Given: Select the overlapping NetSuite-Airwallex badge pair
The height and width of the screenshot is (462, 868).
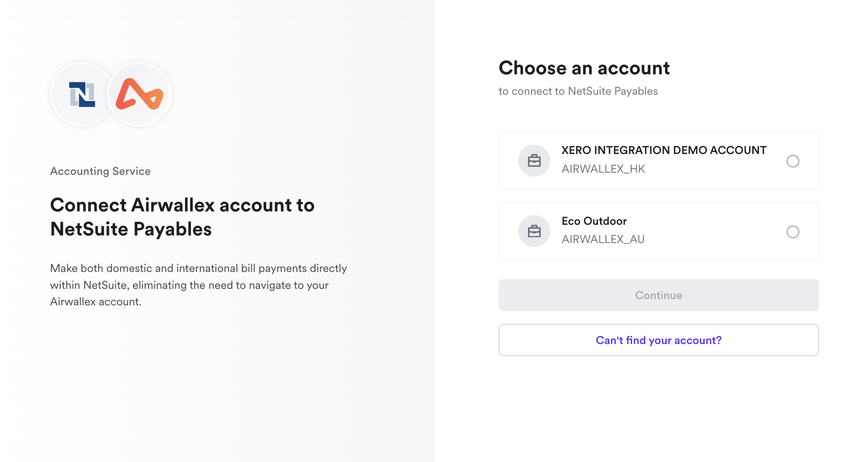Looking at the screenshot, I should click(111, 94).
